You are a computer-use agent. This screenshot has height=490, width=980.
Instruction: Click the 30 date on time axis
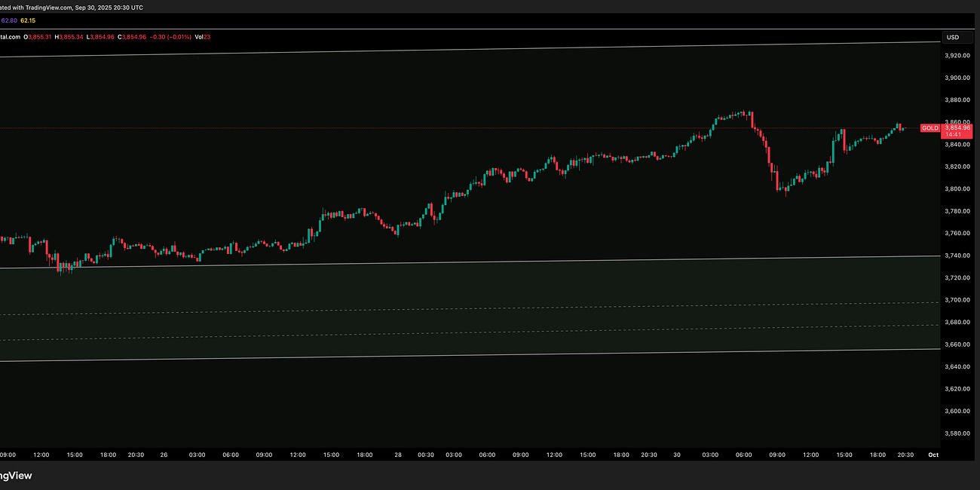(x=676, y=455)
